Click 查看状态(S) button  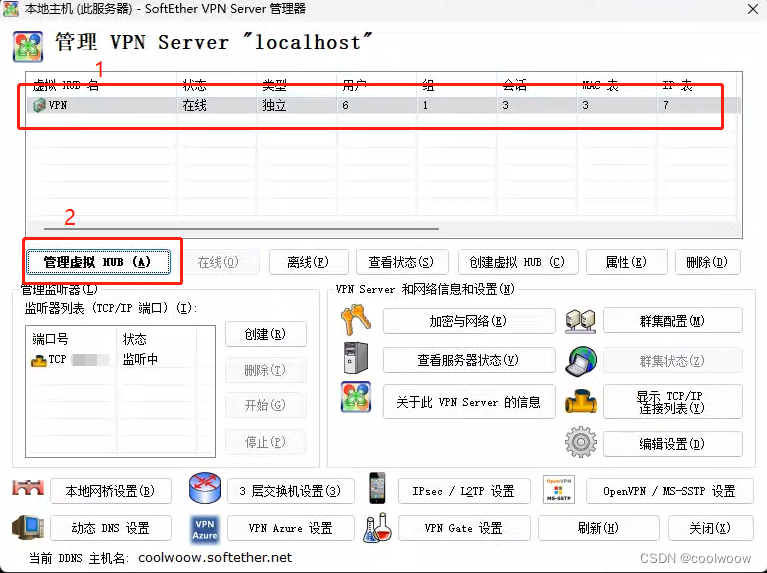tap(401, 262)
